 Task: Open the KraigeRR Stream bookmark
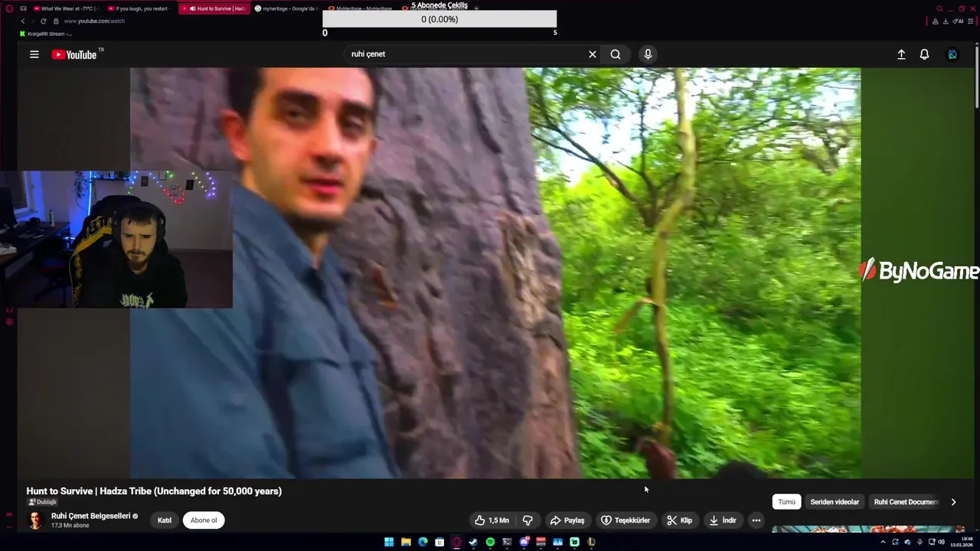tap(46, 34)
